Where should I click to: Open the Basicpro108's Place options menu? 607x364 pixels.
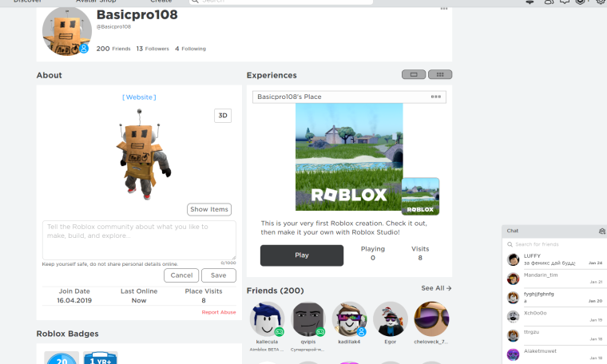point(435,97)
